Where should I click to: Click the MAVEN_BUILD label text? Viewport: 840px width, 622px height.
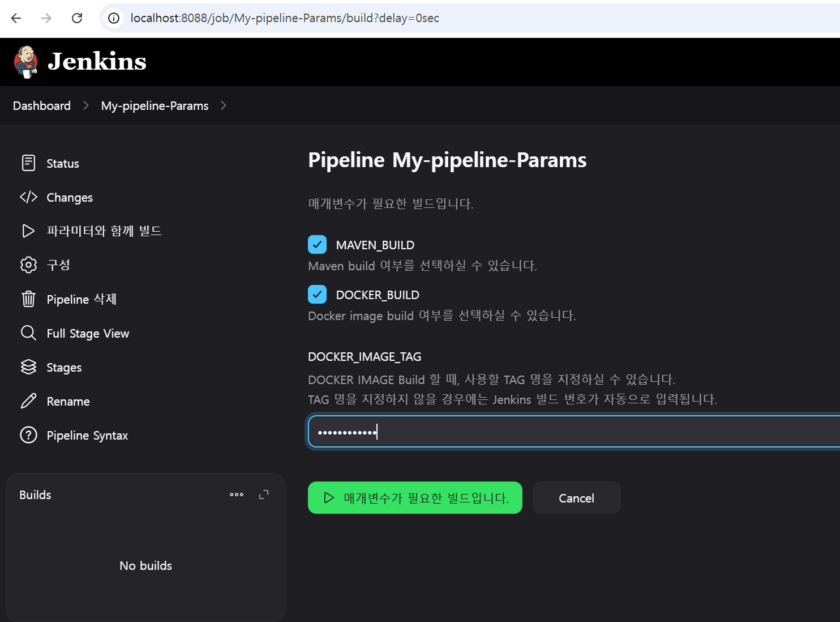pos(375,245)
